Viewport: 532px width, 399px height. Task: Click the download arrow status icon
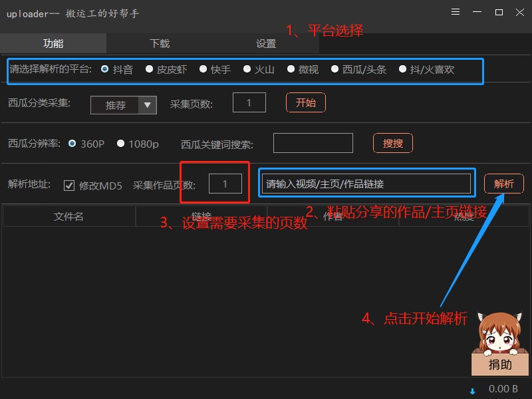tap(472, 391)
